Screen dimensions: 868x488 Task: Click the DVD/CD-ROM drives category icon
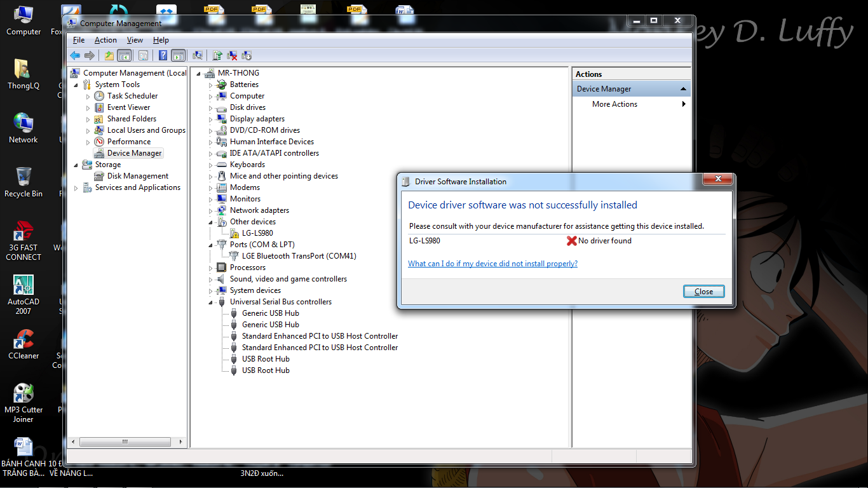[222, 130]
